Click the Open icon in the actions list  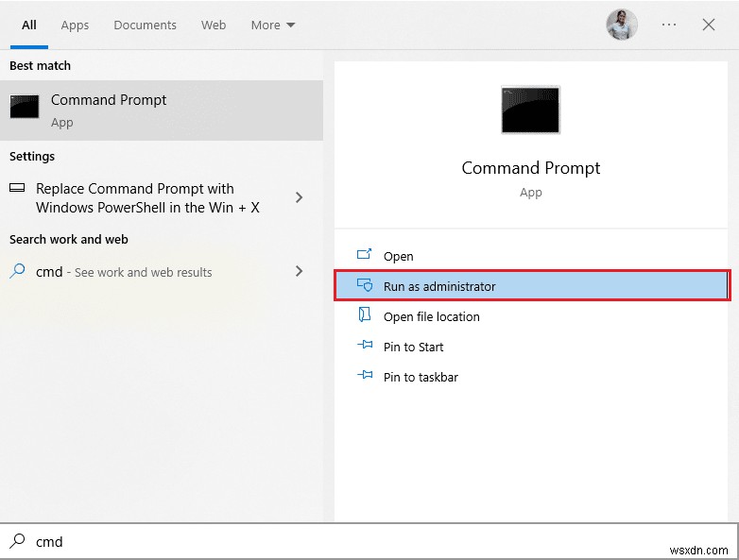click(365, 256)
